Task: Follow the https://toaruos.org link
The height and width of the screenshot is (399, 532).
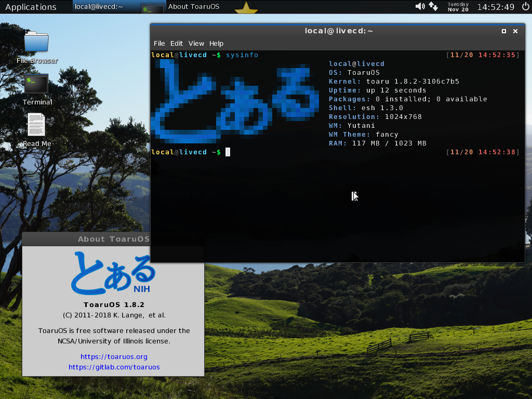Action: (x=114, y=356)
